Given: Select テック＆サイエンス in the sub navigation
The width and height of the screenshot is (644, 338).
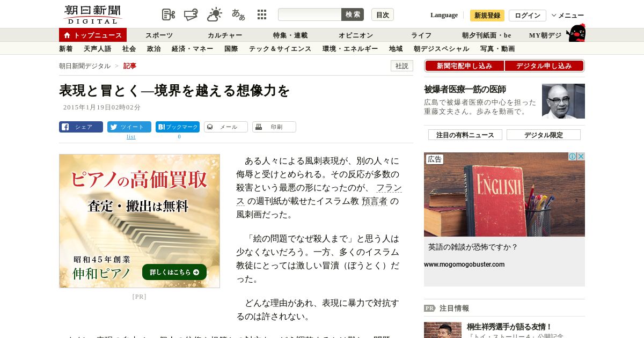Looking at the screenshot, I should tap(280, 49).
